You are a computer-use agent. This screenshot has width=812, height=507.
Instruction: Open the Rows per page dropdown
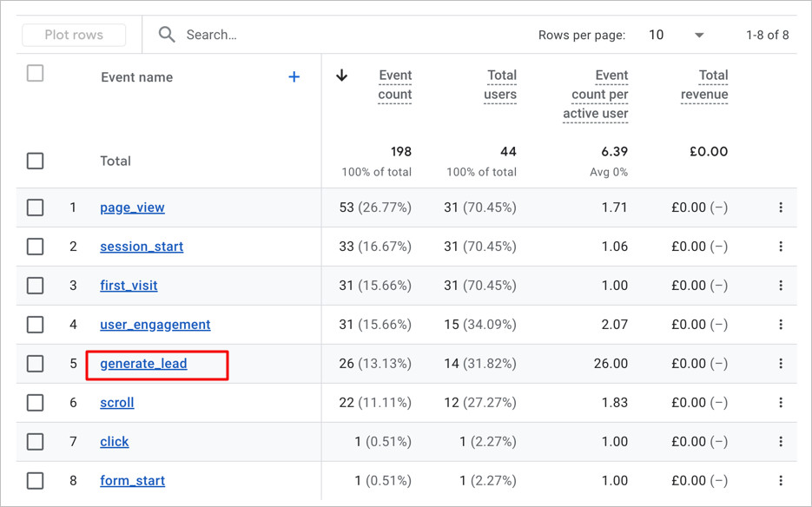(x=700, y=35)
